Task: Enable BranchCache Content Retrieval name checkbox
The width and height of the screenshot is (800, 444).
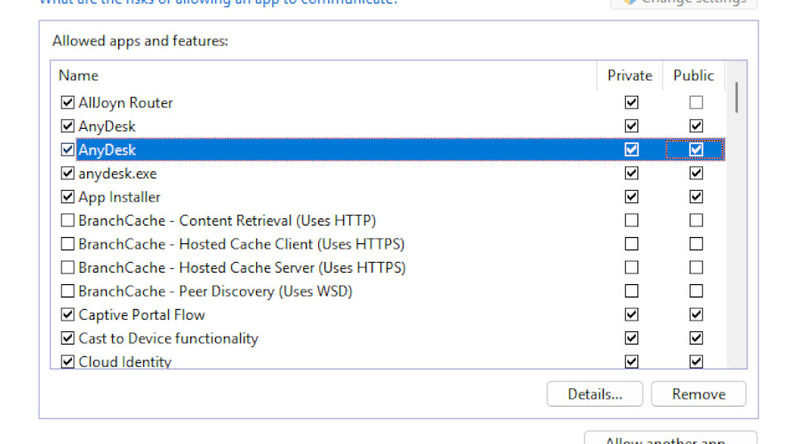Action: [67, 220]
